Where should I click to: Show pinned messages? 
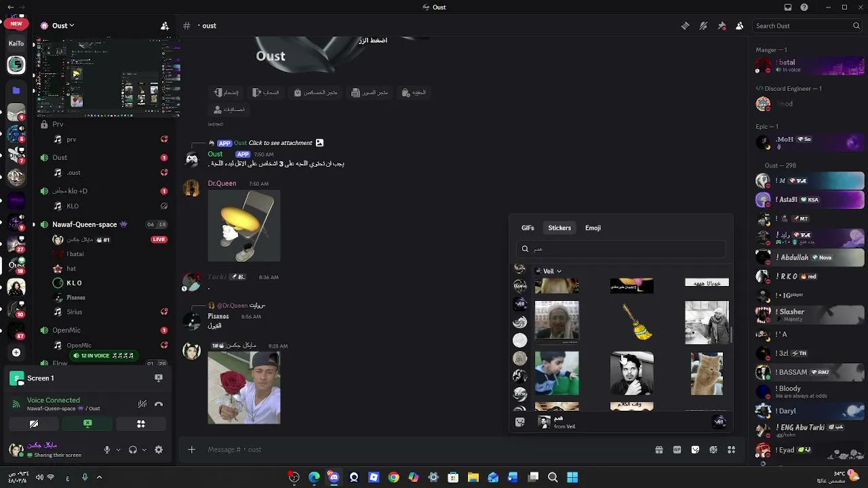[x=722, y=26]
